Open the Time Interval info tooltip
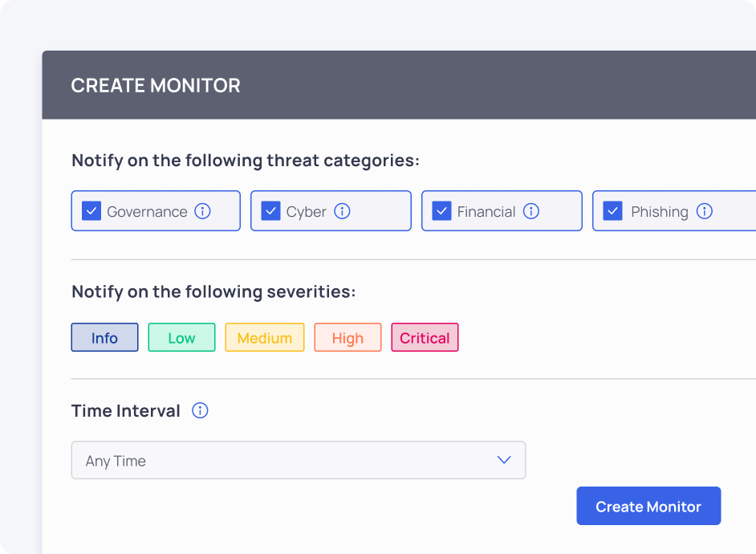 [x=200, y=411]
